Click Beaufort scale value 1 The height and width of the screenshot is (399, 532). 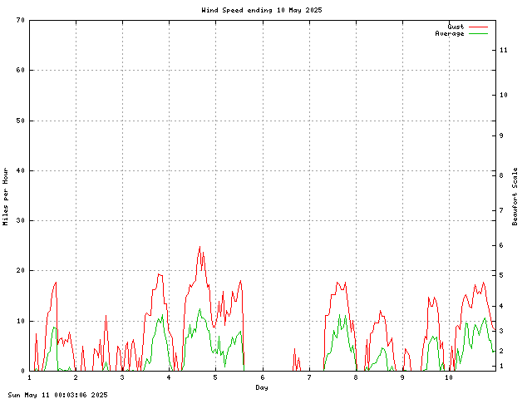tap(502, 366)
